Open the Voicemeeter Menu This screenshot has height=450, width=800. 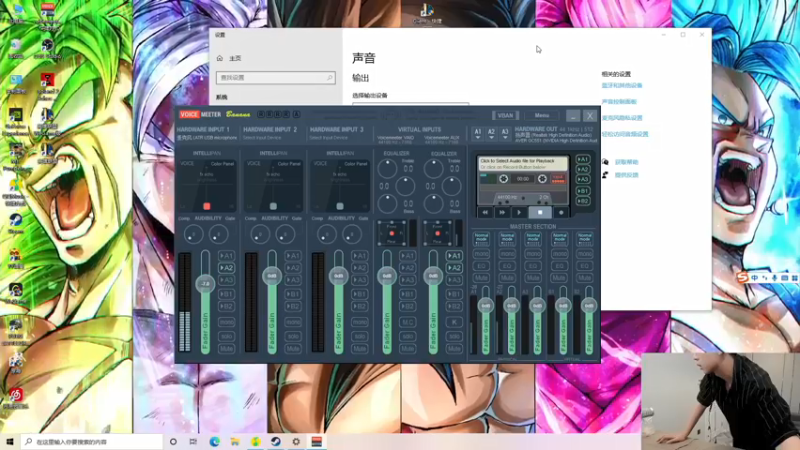[x=542, y=115]
